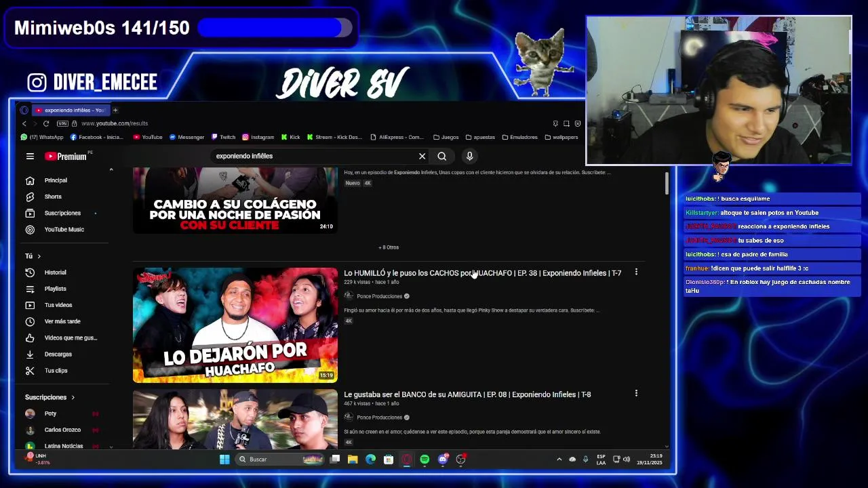Open the wallpapers bookmarks folder
This screenshot has width=868, height=488.
561,137
